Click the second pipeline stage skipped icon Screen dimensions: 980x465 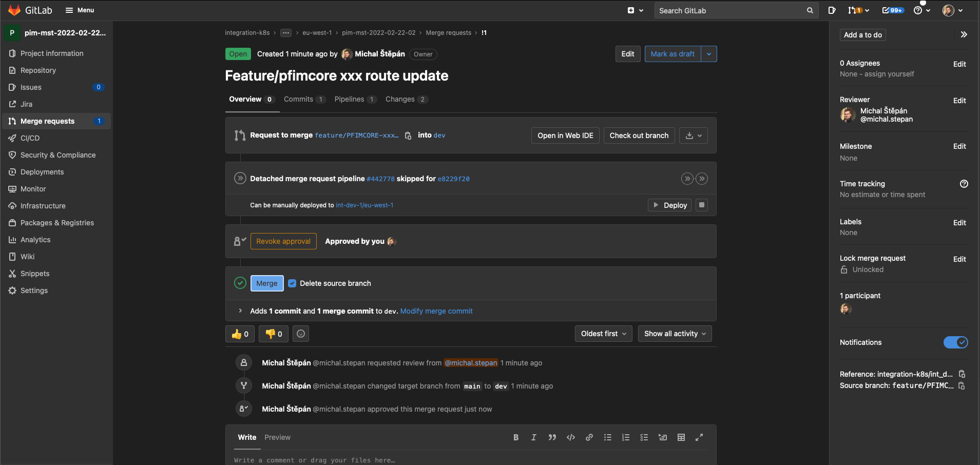(702, 179)
